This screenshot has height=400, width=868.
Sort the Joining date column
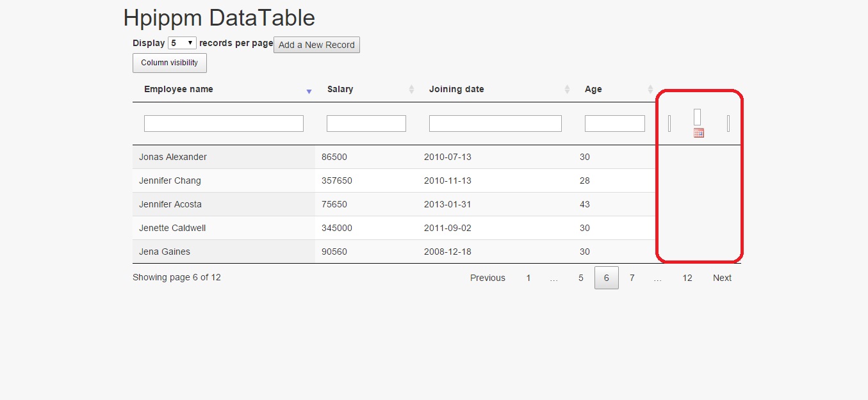pos(567,90)
